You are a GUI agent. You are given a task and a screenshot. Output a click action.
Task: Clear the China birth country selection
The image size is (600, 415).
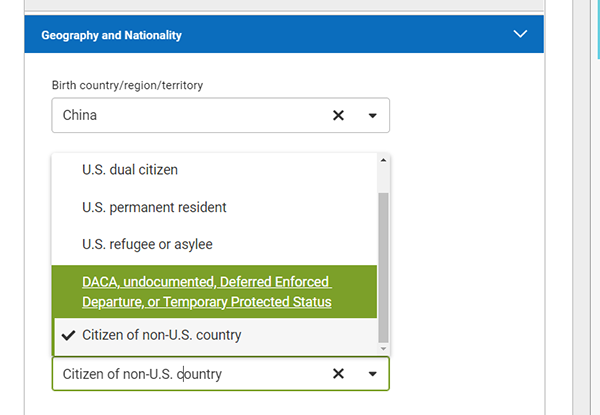(338, 115)
